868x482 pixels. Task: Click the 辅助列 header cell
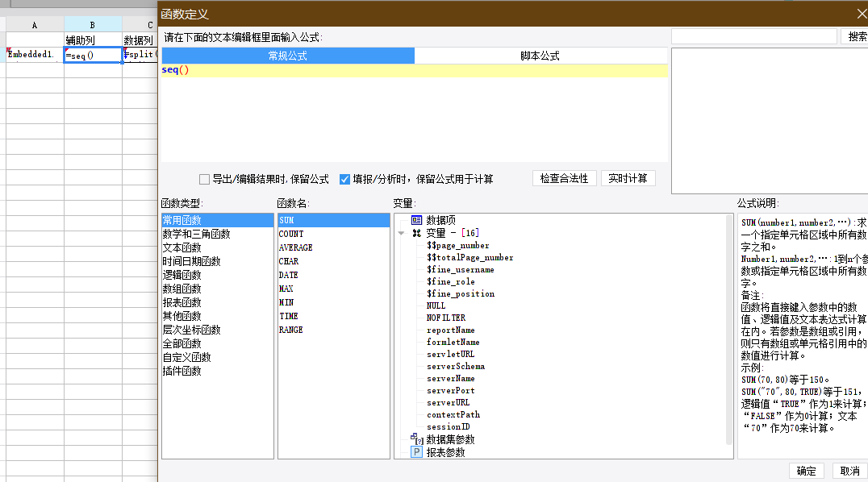point(93,39)
